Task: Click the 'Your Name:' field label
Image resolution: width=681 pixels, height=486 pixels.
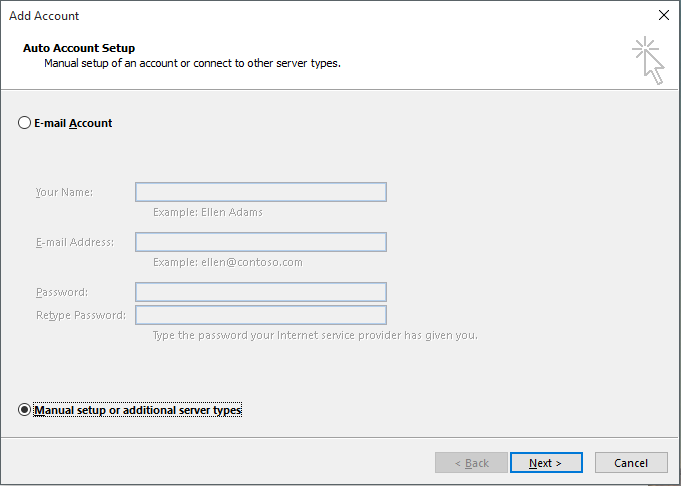Action: pos(64,192)
